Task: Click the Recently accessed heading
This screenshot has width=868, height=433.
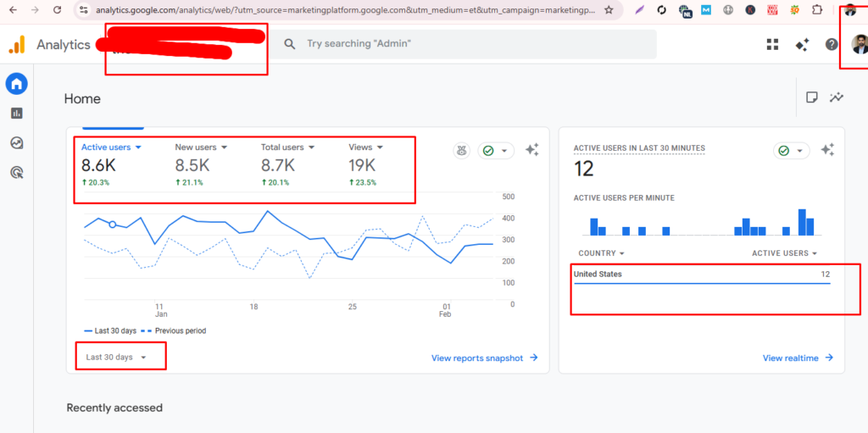Action: (x=114, y=408)
